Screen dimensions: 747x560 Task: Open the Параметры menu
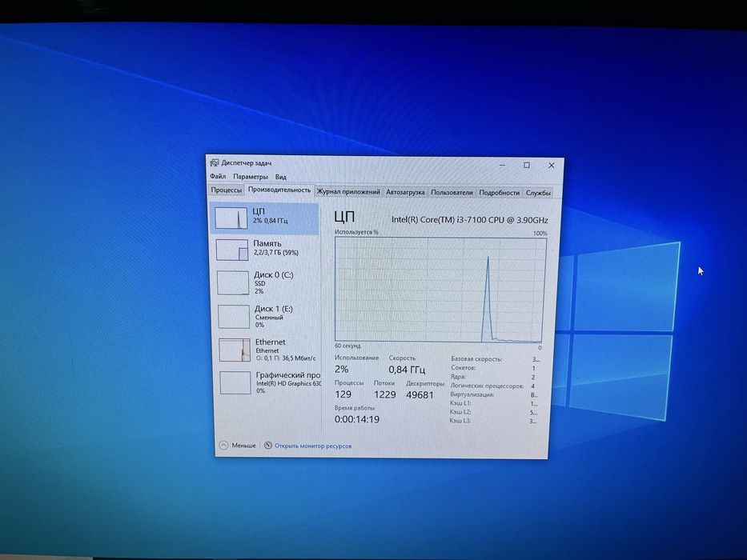pyautogui.click(x=250, y=177)
